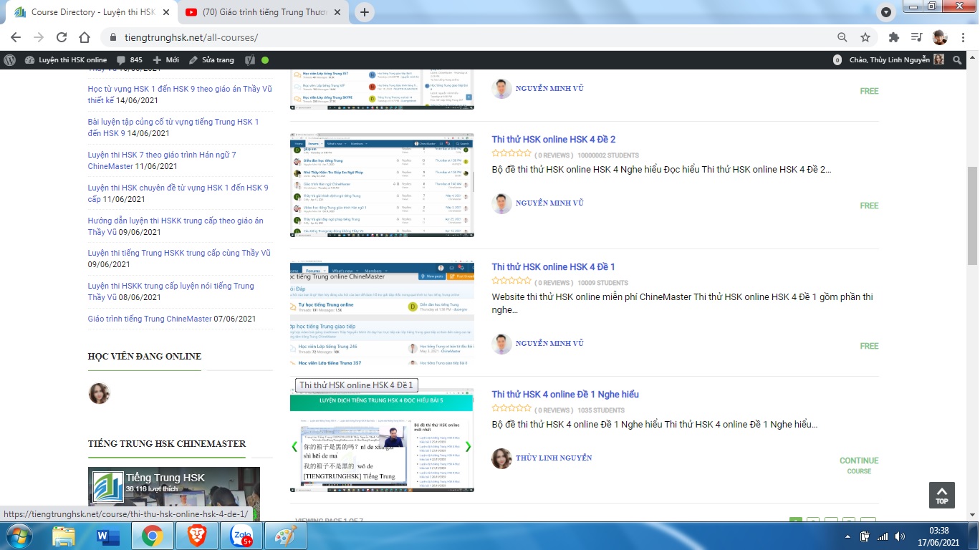Image resolution: width=980 pixels, height=550 pixels.
Task: Open the comments bubble showing 845
Action: tap(130, 60)
